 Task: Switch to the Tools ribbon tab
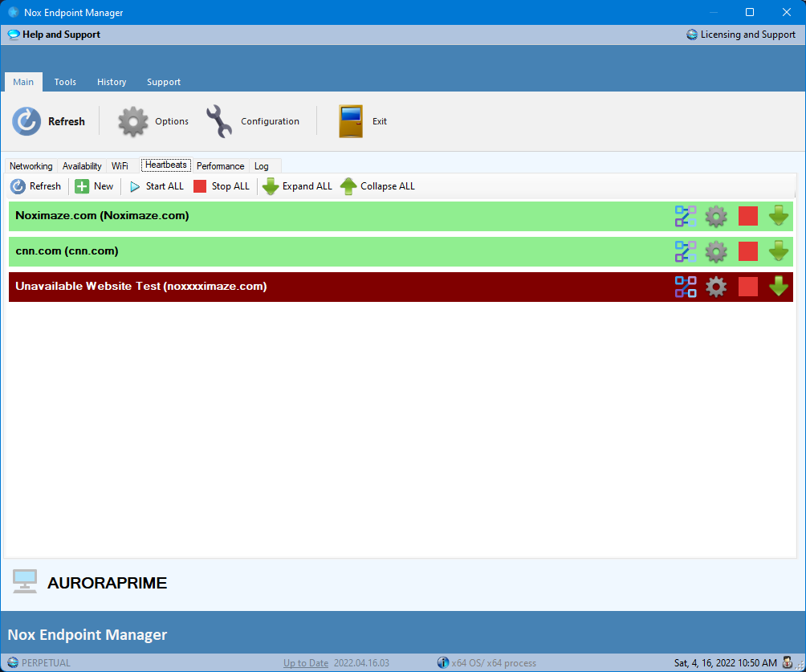point(65,82)
